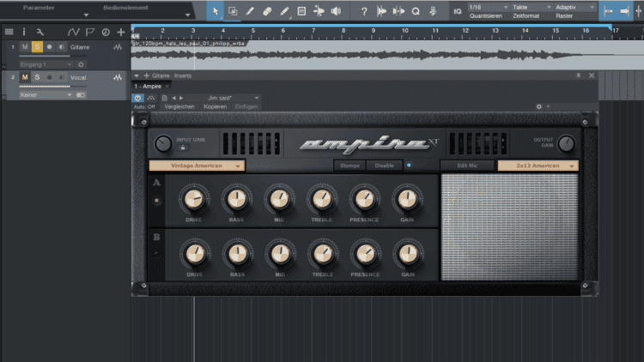Click the channel A Drive knob

194,200
